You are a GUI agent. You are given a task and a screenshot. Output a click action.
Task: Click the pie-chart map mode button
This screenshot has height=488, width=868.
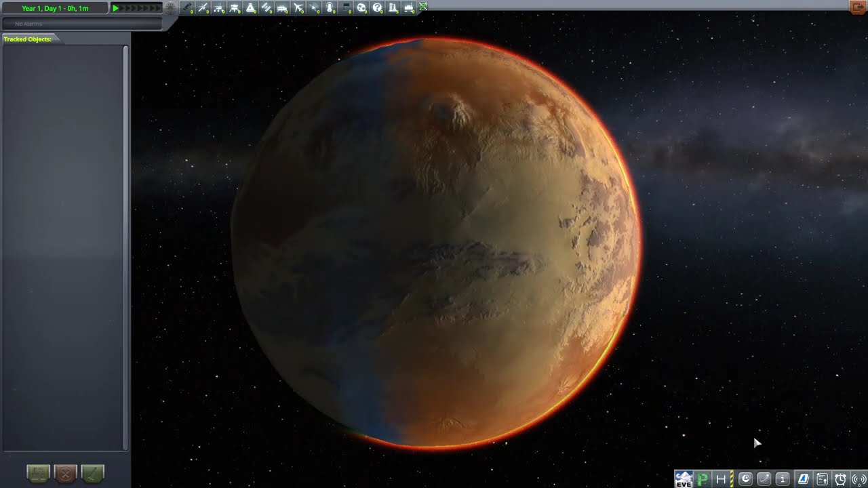[x=745, y=479]
